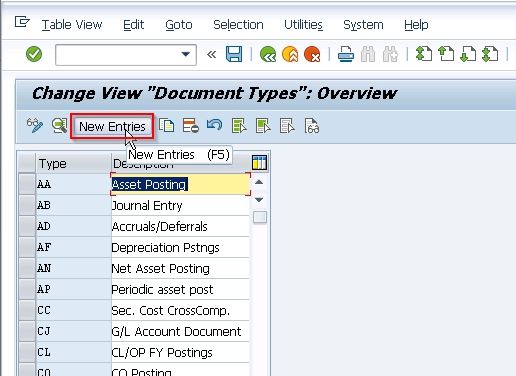Click the red Cancel icon
This screenshot has height=376, width=516.
(312, 54)
